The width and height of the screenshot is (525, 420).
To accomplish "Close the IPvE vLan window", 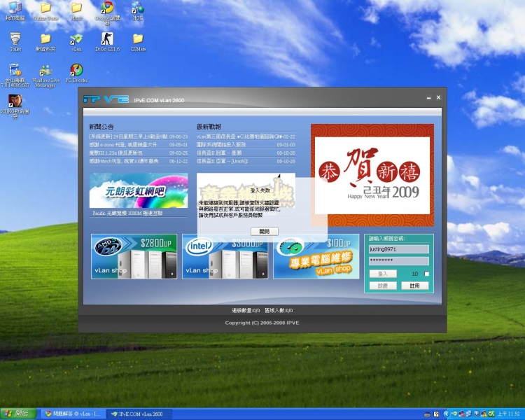I will click(438, 97).
